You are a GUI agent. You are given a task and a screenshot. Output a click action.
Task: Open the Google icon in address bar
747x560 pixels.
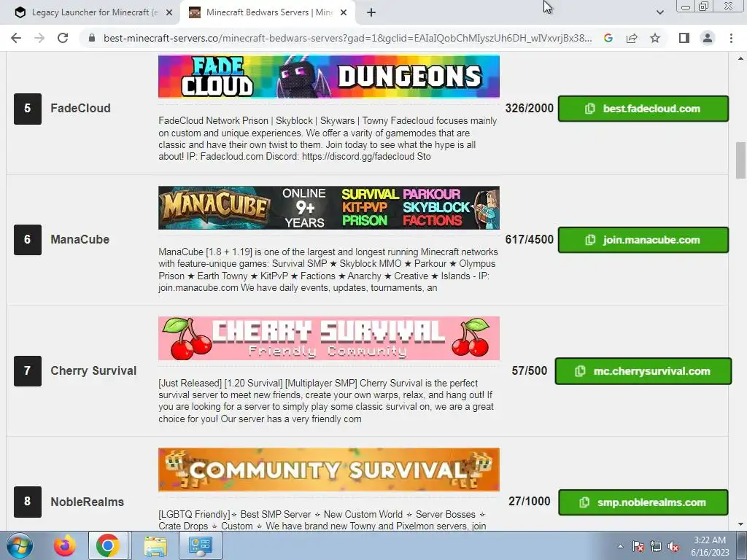coord(608,38)
